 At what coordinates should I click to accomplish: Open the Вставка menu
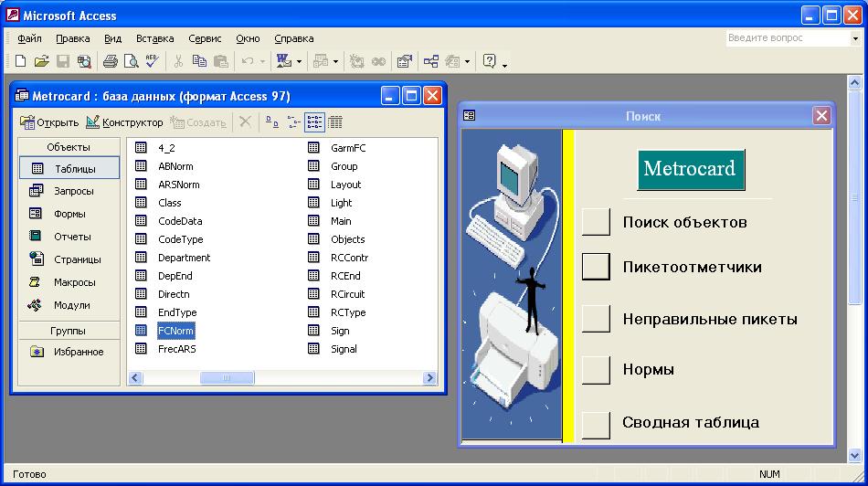[154, 38]
